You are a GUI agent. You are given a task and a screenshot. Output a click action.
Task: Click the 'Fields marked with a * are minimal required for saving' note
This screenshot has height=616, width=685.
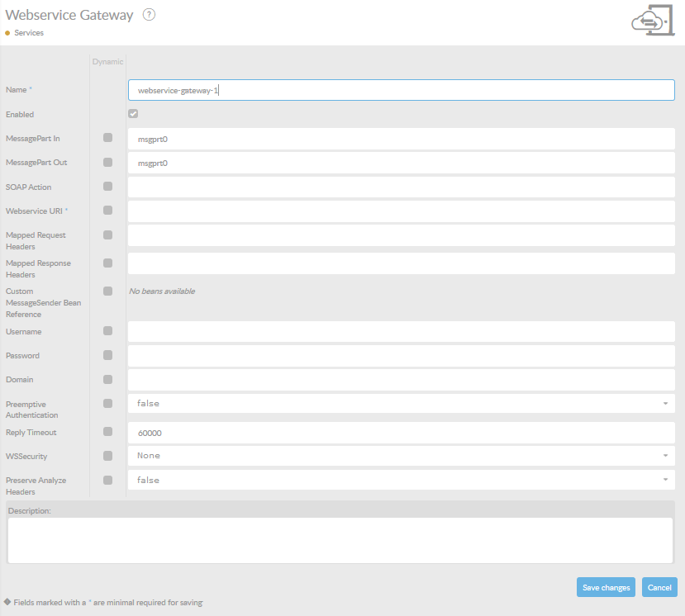[108, 603]
